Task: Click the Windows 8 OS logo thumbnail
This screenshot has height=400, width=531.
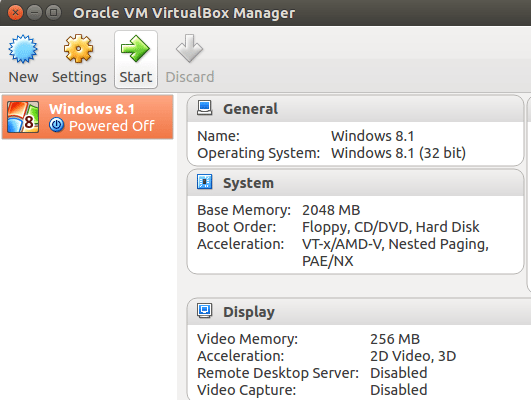Action: click(x=23, y=117)
